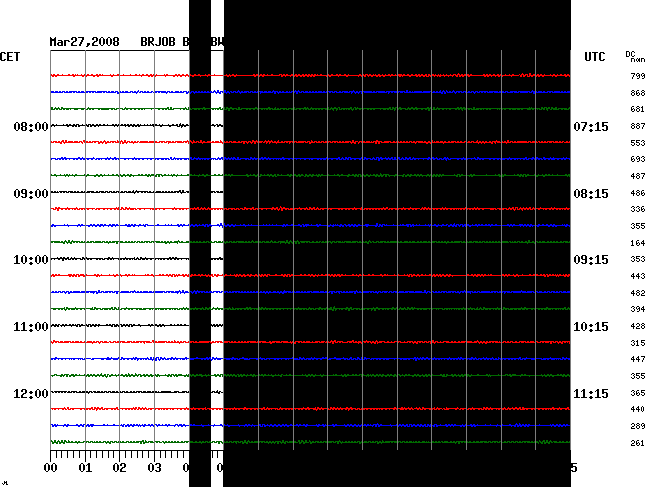650x494 pixels.
Task: Select the 09:00 CET time label
Action: tap(31, 194)
